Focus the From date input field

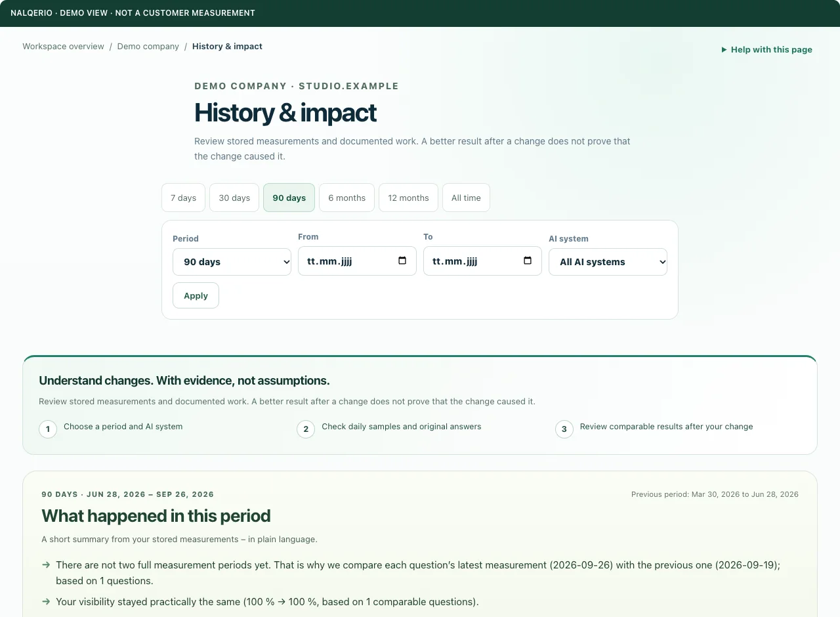357,261
